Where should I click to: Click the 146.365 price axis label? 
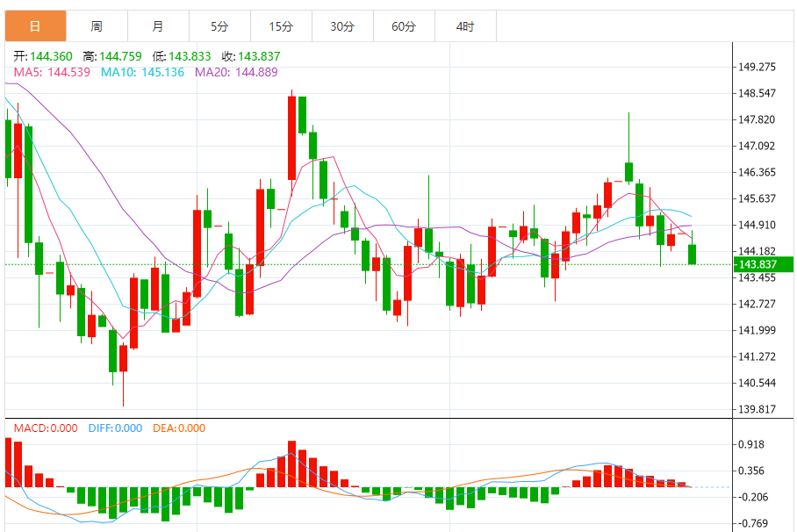coord(757,172)
